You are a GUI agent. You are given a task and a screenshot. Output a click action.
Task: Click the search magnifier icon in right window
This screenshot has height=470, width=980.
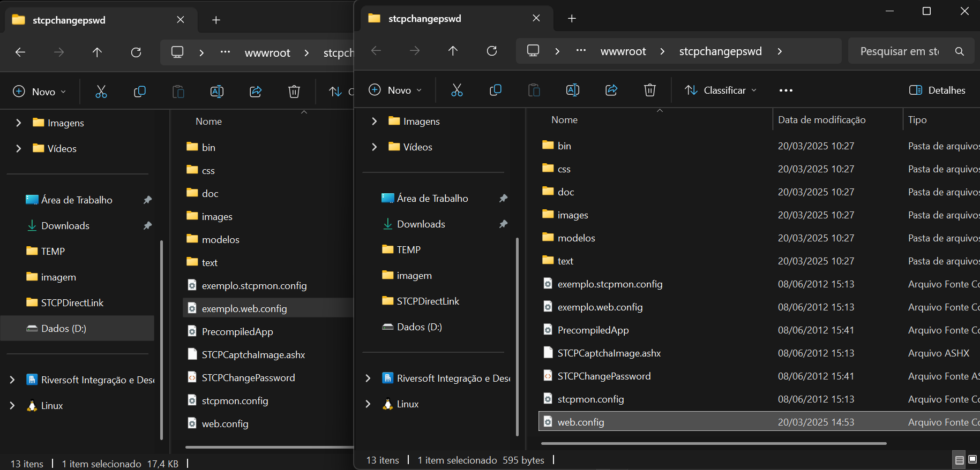click(960, 51)
